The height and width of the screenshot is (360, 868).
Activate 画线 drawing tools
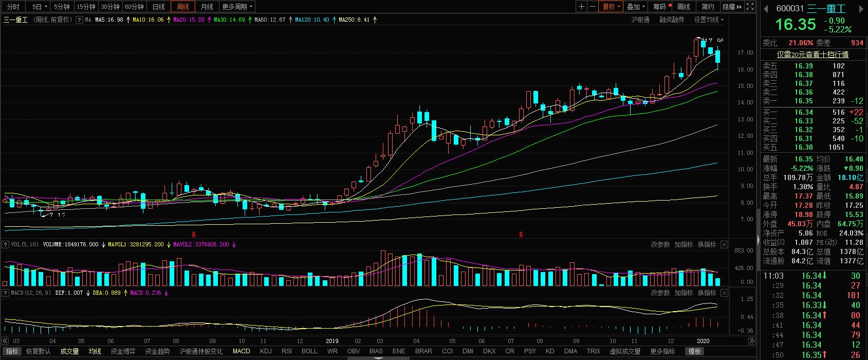[684, 7]
